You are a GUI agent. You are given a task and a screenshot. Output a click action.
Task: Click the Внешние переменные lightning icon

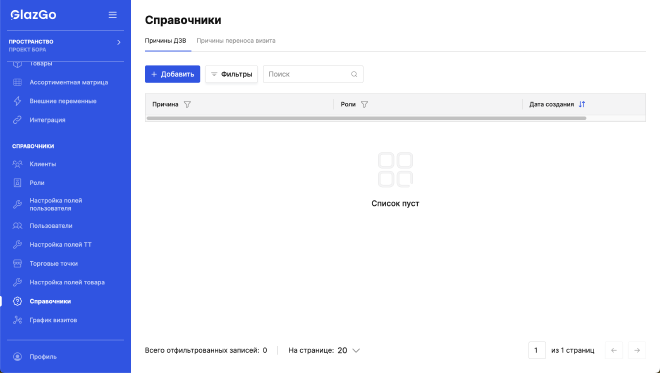tap(17, 101)
